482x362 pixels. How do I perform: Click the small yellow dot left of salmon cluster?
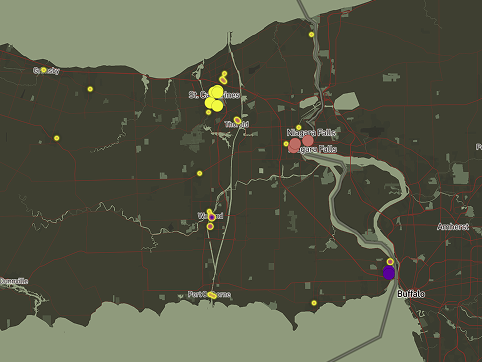tap(286, 144)
